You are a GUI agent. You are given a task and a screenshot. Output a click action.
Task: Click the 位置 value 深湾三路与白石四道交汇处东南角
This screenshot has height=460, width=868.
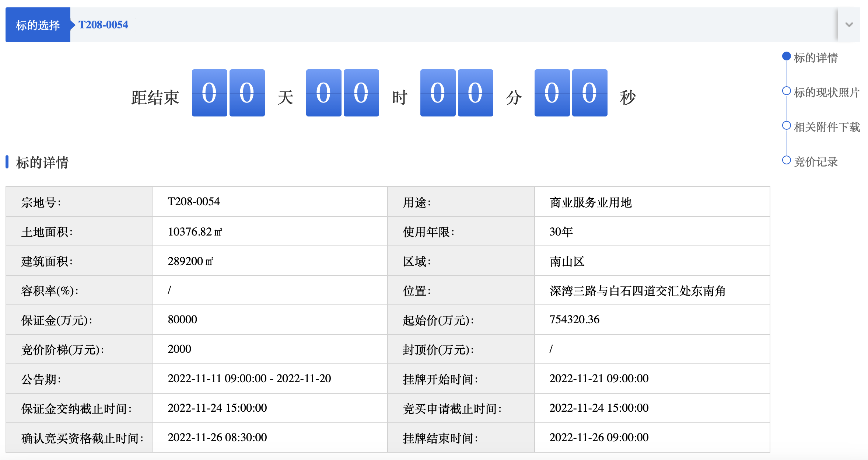coord(637,290)
